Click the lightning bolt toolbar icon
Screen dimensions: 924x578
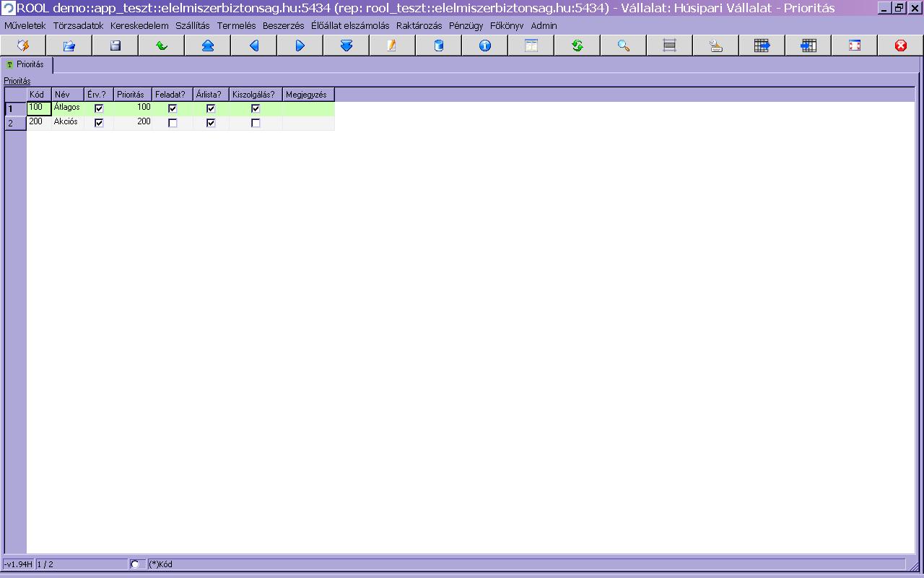pos(23,46)
